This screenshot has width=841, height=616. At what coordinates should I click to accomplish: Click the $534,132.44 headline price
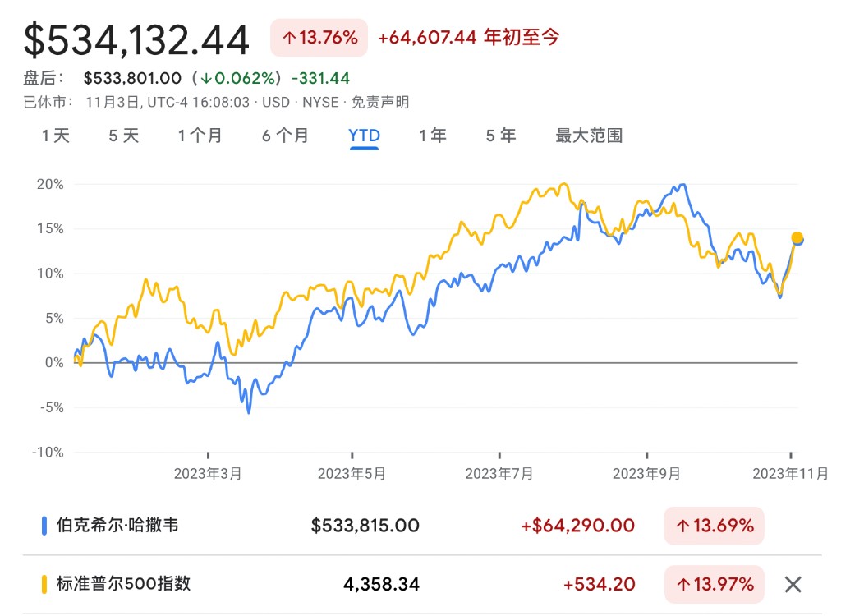[x=136, y=40]
